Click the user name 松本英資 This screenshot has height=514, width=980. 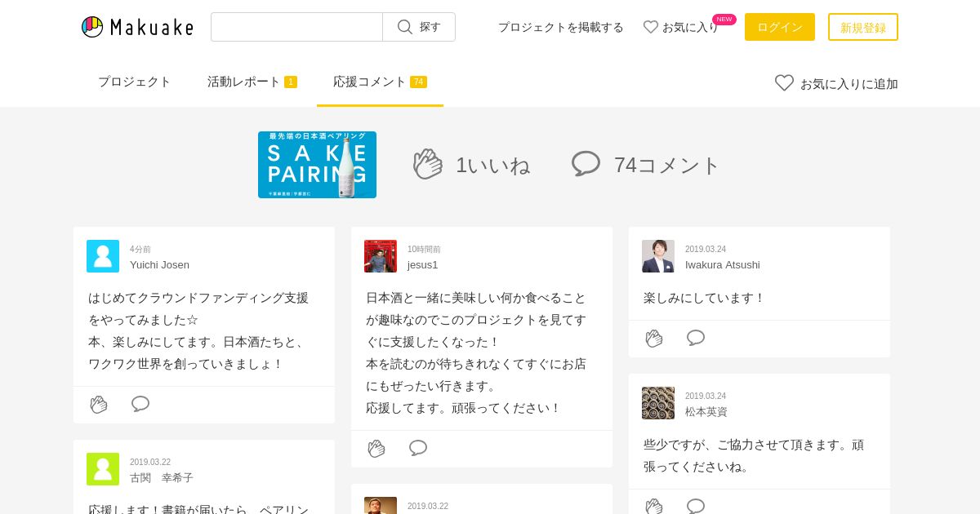click(706, 411)
